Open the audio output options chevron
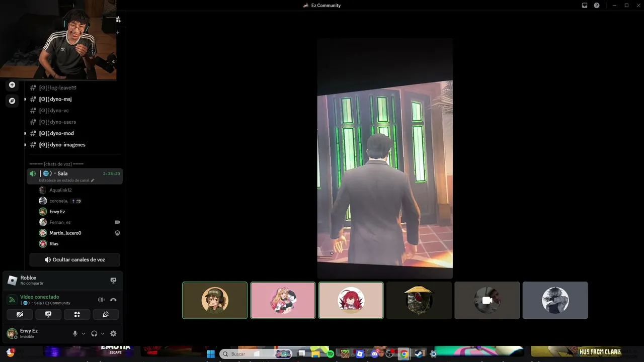Image resolution: width=644 pixels, height=362 pixels. tap(103, 333)
